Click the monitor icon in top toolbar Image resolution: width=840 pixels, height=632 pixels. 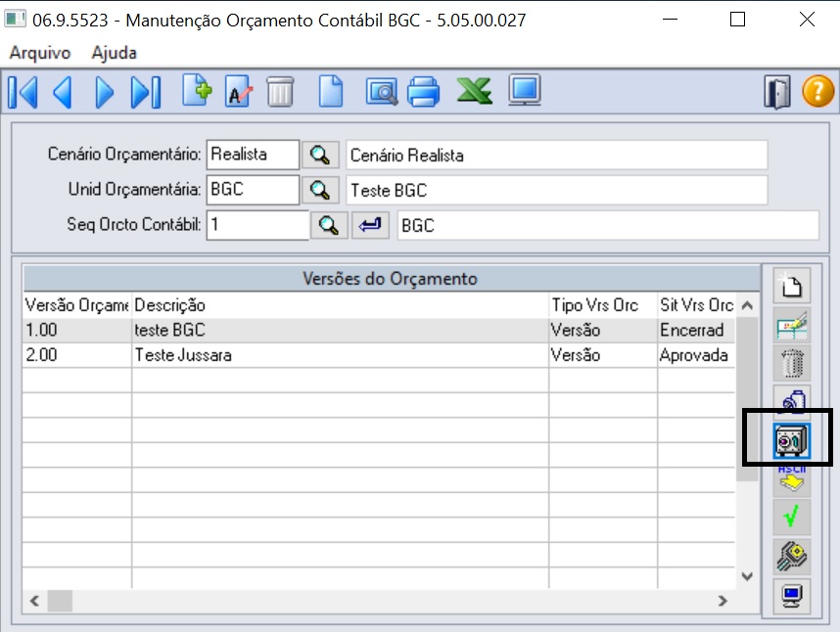(525, 90)
